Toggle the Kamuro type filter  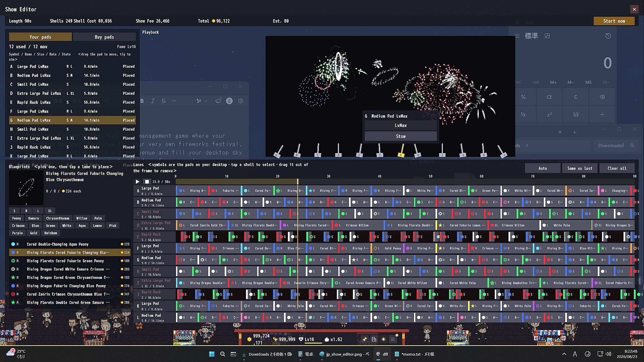(34, 218)
